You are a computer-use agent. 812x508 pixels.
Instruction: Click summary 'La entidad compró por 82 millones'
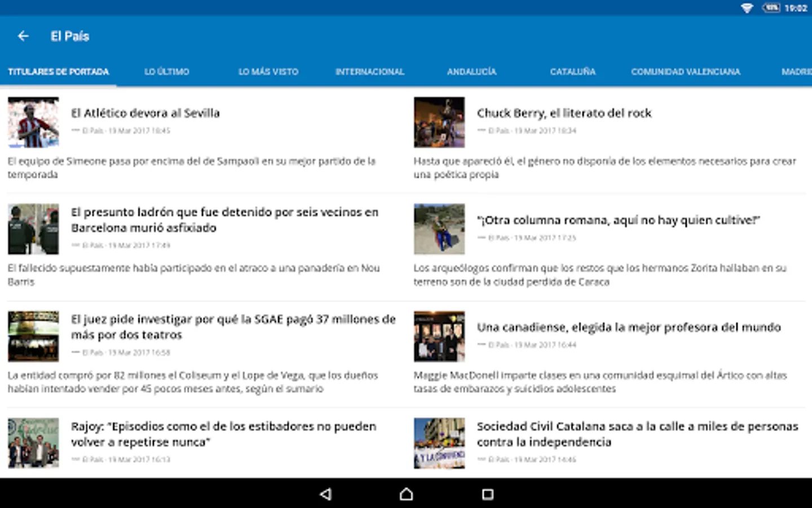[x=193, y=382]
